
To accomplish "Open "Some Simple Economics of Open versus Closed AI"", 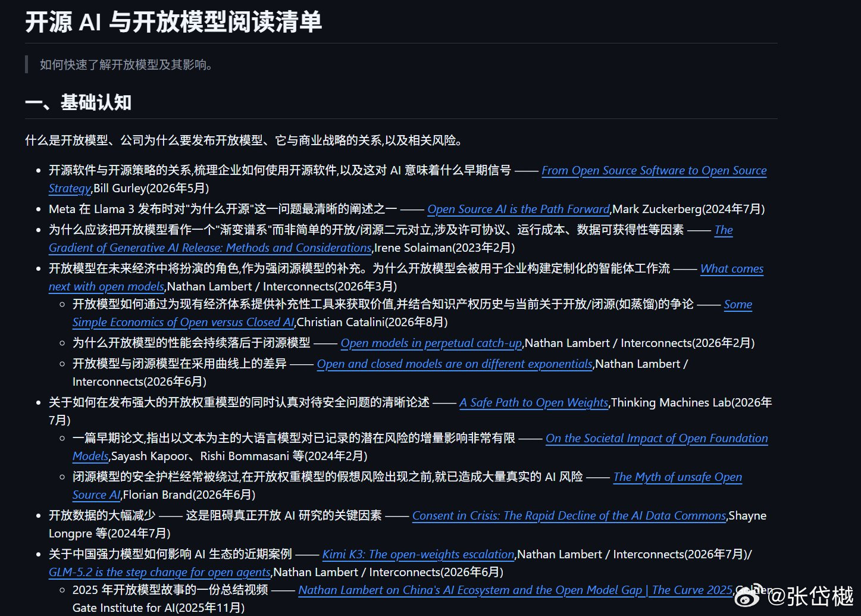I will point(183,322).
